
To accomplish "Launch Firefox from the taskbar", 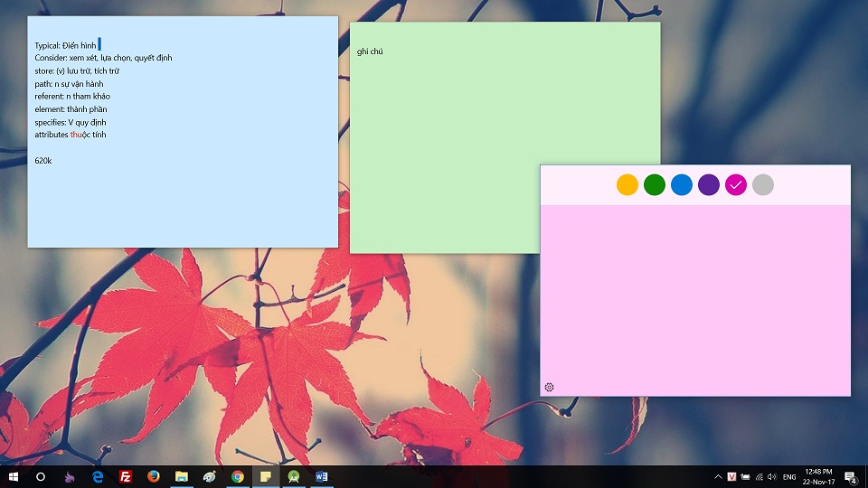I will click(x=154, y=476).
